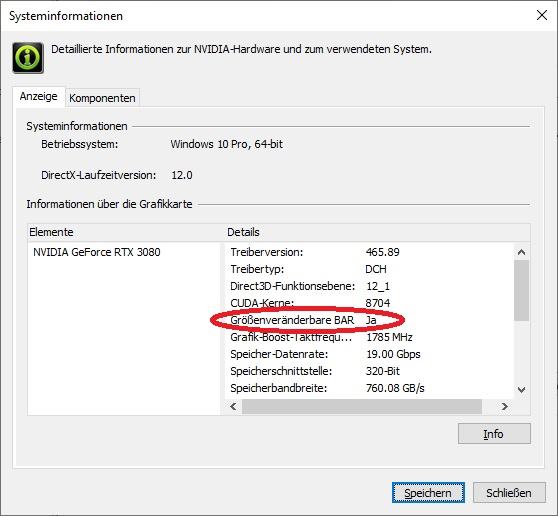Click the DirectX version value 12.0
This screenshot has height=516, width=558.
point(182,175)
